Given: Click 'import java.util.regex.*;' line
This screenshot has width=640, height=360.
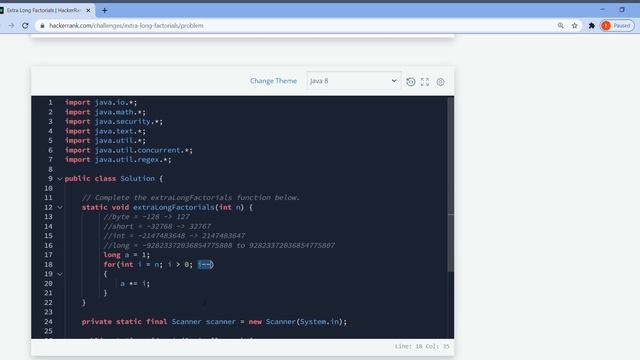Looking at the screenshot, I should pos(118,160).
